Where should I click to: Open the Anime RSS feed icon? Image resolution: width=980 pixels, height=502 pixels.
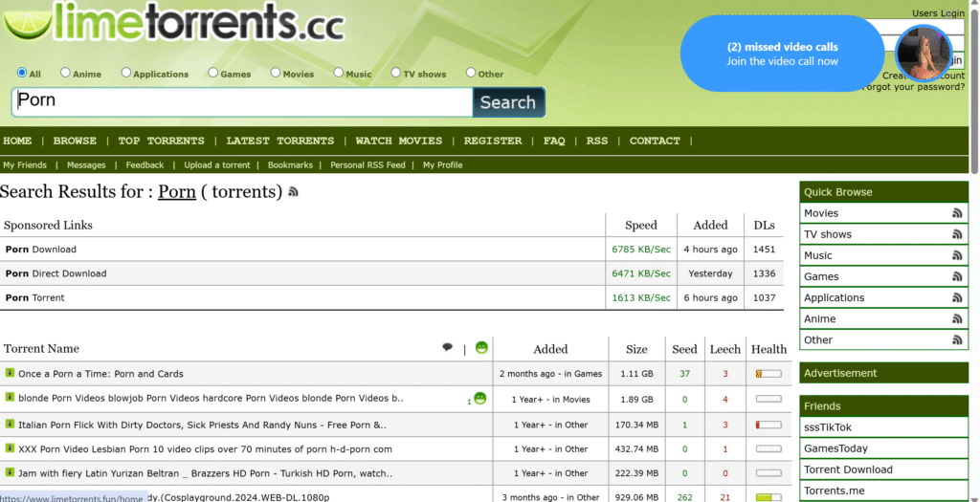pos(956,318)
